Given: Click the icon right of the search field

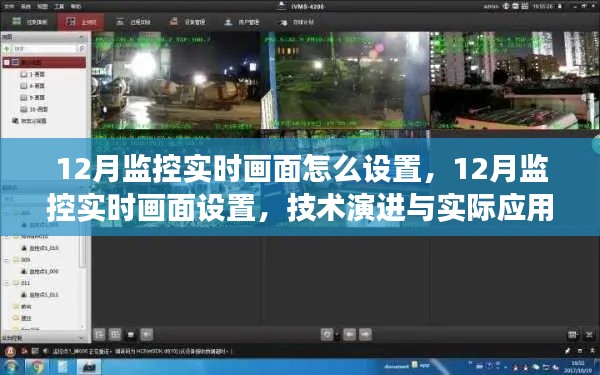Looking at the screenshot, I should point(82,49).
